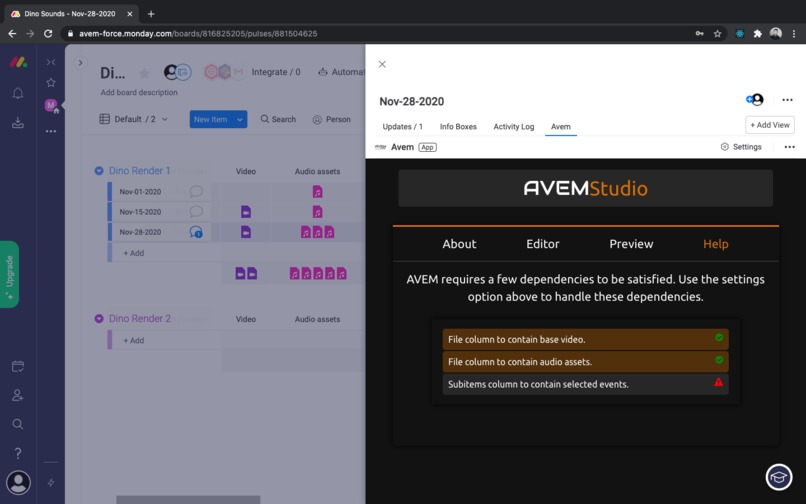Open the Editor tab in AVEM Studio

tap(542, 244)
